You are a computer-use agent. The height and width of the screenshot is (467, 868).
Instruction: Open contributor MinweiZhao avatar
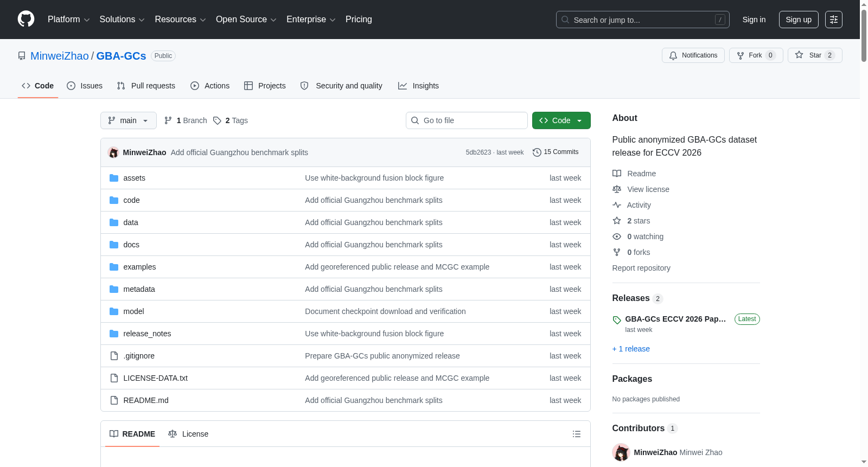point(621,452)
